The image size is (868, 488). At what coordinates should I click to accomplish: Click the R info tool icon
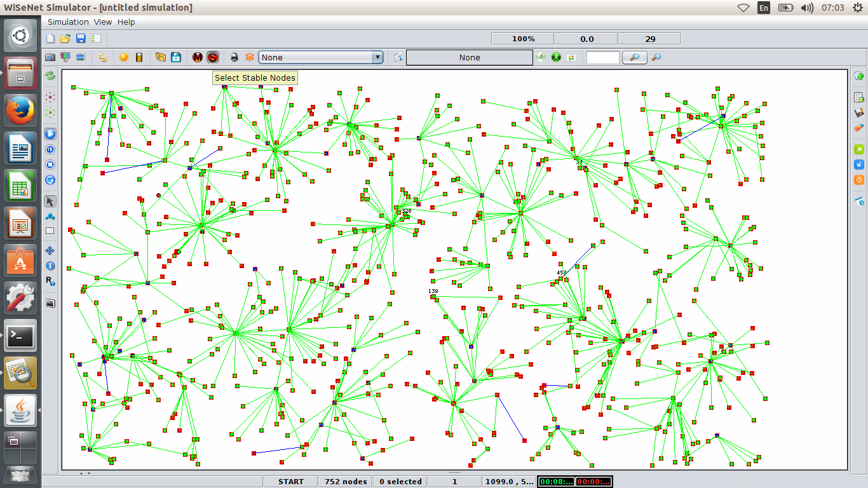(x=50, y=281)
